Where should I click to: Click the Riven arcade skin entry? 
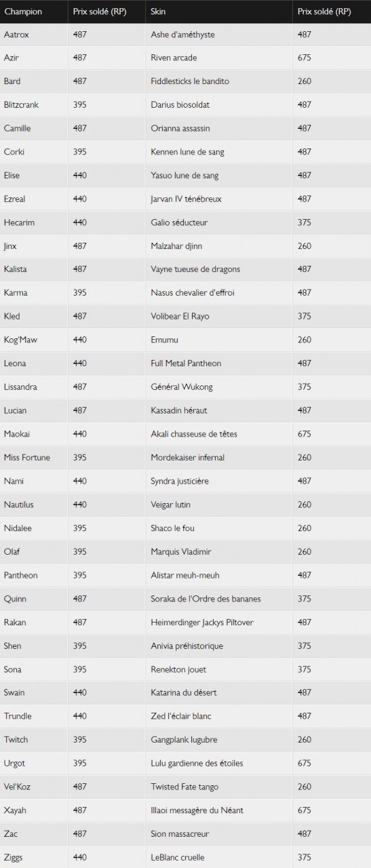coord(174,58)
